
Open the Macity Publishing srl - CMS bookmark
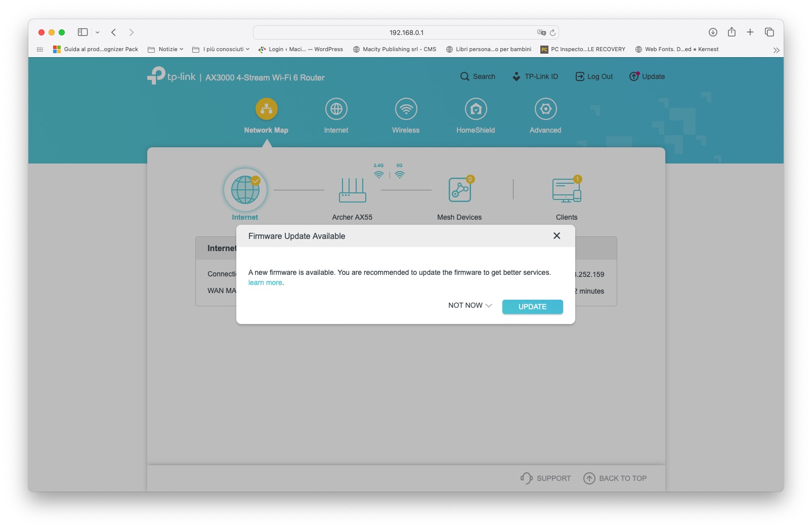[395, 50]
